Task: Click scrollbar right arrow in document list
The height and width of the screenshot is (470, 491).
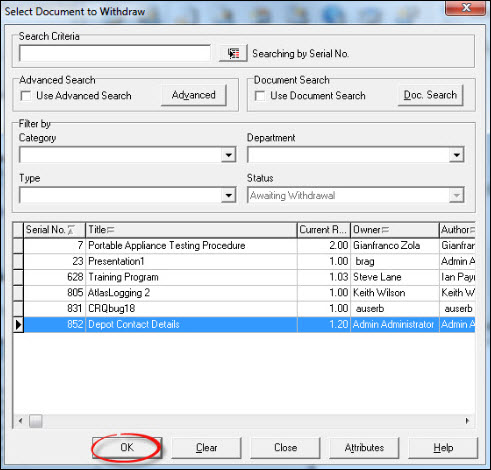Action: pyautogui.click(x=467, y=421)
